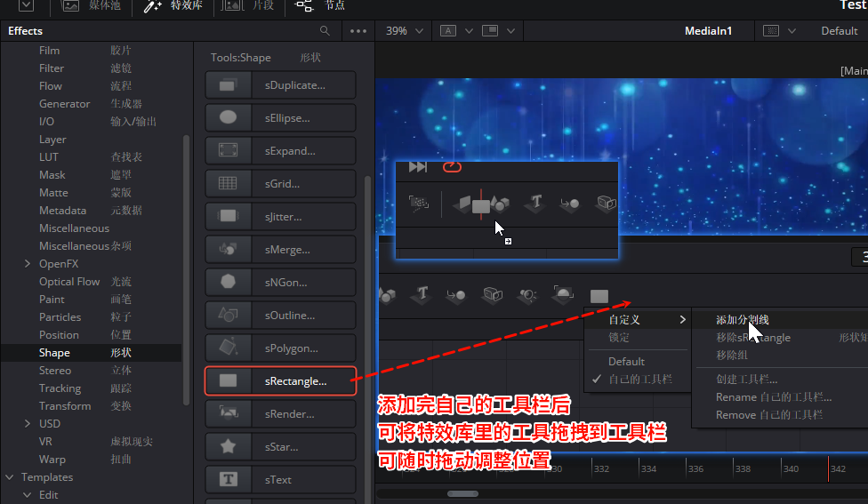Click the Effects search magnifier icon
Screen dimensions: 868x504
pyautogui.click(x=325, y=31)
